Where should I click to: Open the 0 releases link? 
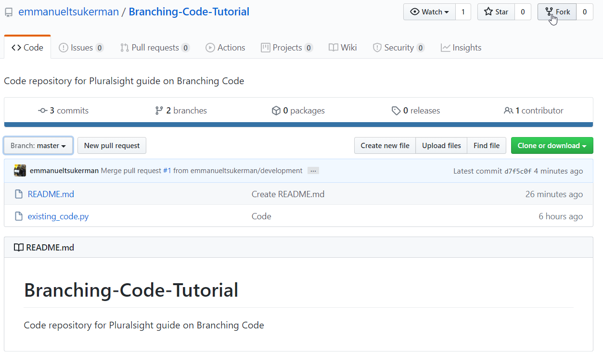click(416, 111)
